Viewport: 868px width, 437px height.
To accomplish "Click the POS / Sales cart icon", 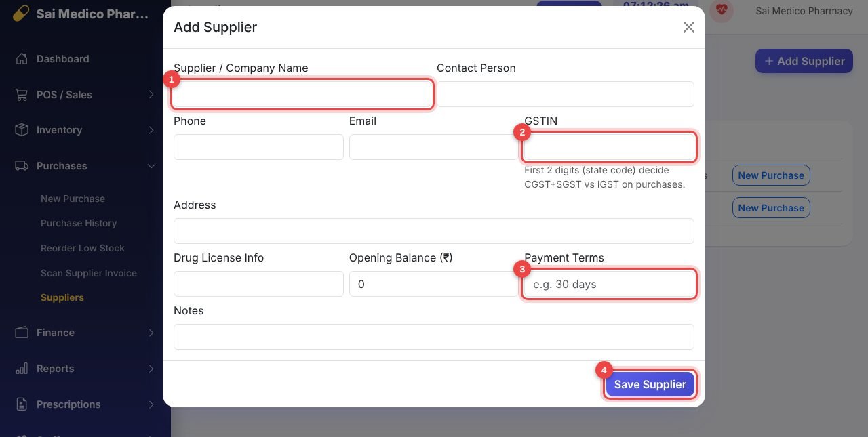I will click(x=22, y=95).
